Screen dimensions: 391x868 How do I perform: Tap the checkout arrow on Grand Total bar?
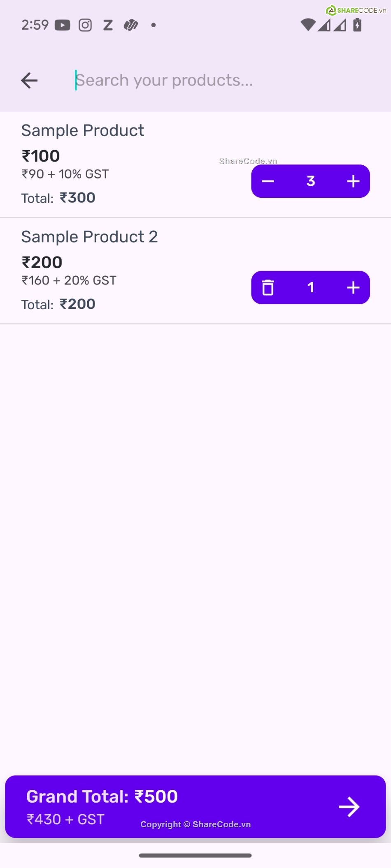[x=349, y=807]
